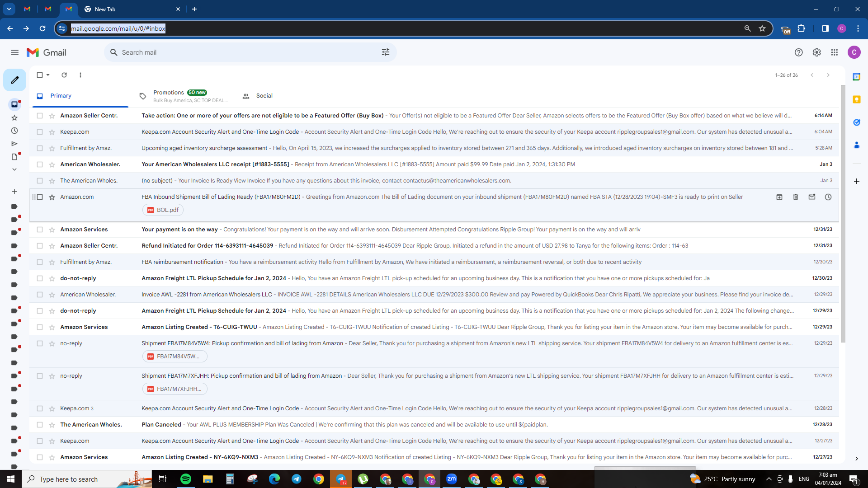This screenshot has height=488, width=868.
Task: Open a new browser tab
Action: [194, 9]
